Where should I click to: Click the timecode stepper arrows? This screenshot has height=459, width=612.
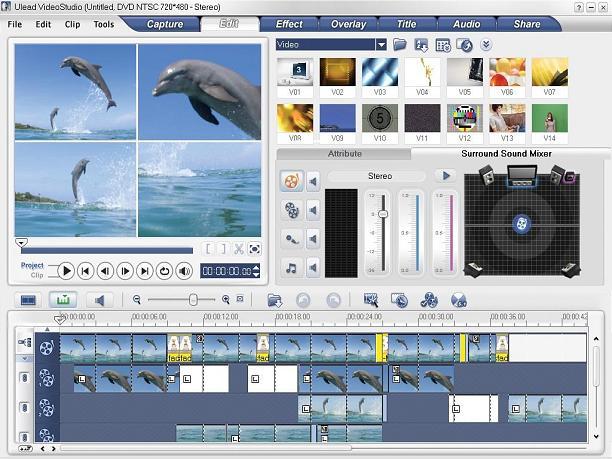[x=256, y=271]
